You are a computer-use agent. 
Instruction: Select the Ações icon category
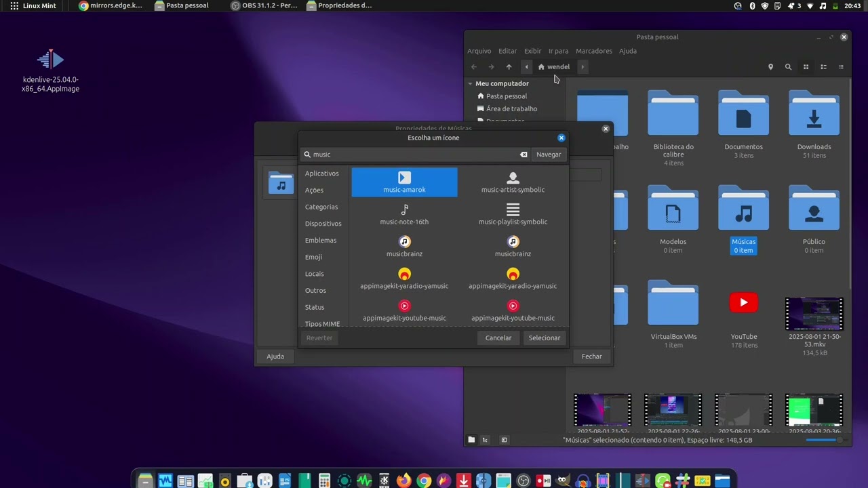[314, 190]
